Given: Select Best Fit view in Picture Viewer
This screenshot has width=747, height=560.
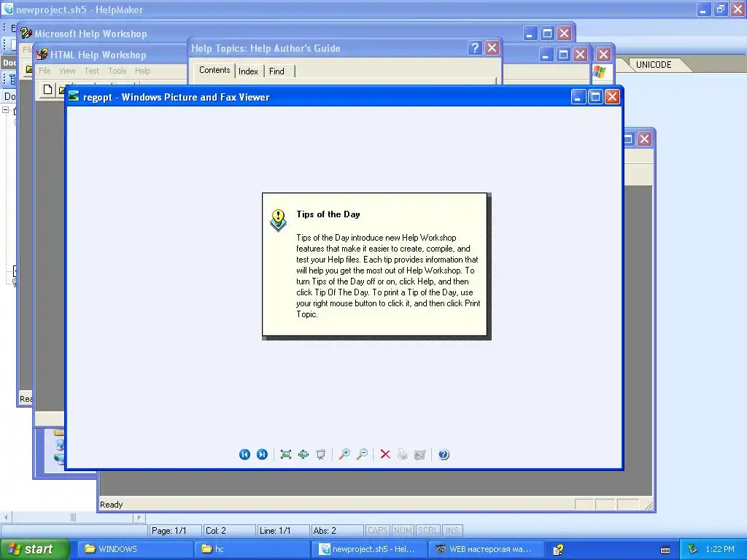Looking at the screenshot, I should (x=286, y=454).
